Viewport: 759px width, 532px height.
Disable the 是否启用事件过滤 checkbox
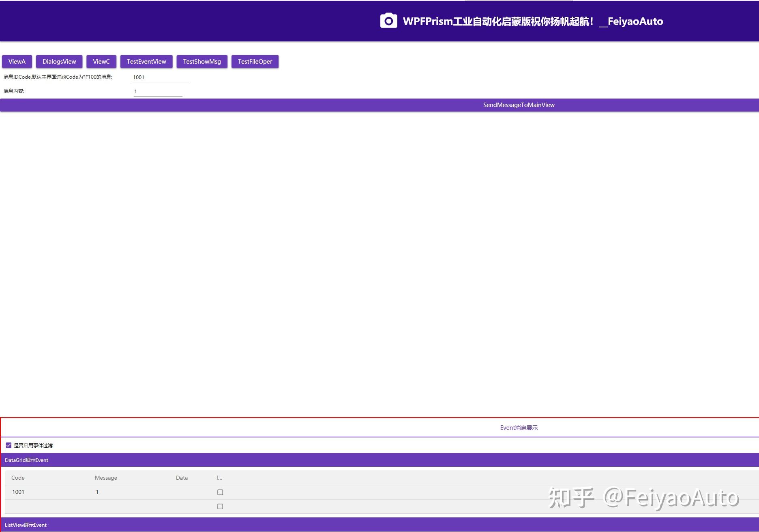pyautogui.click(x=9, y=445)
